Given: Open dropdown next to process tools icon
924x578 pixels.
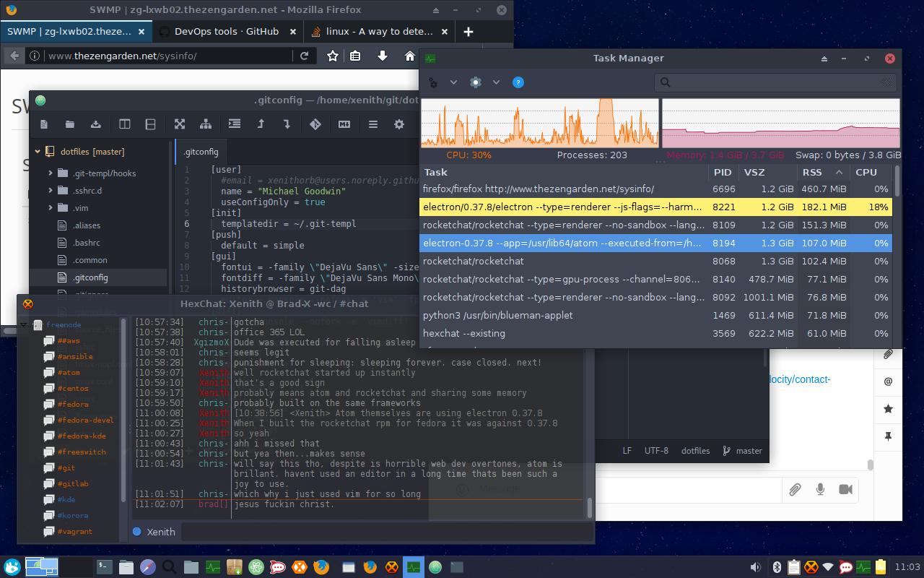Looking at the screenshot, I should (453, 82).
